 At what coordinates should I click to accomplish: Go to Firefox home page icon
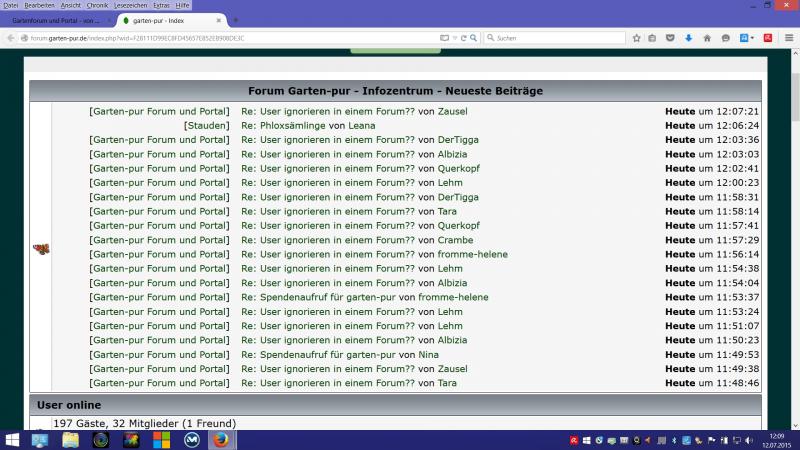point(707,38)
